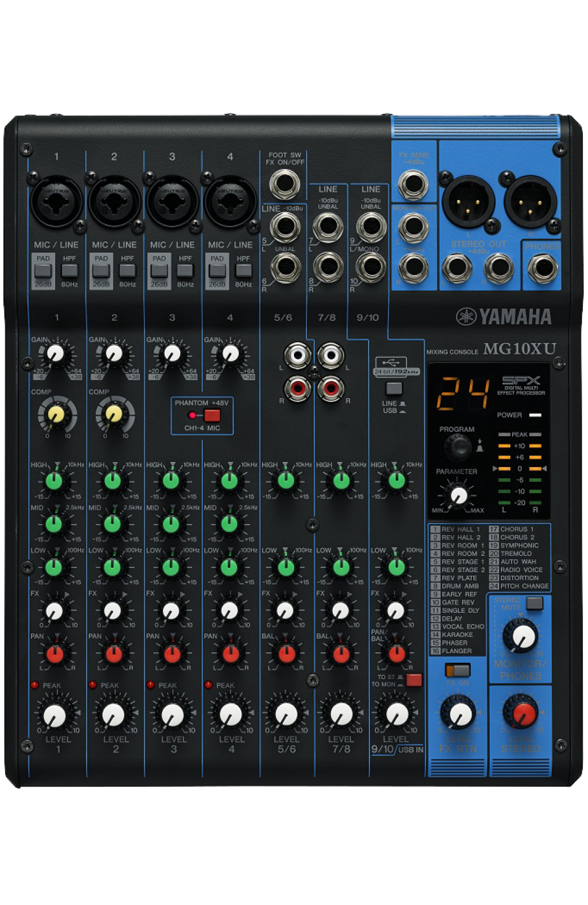Click the channel 9 L/MONO input jack
588x905 pixels.
click(371, 227)
